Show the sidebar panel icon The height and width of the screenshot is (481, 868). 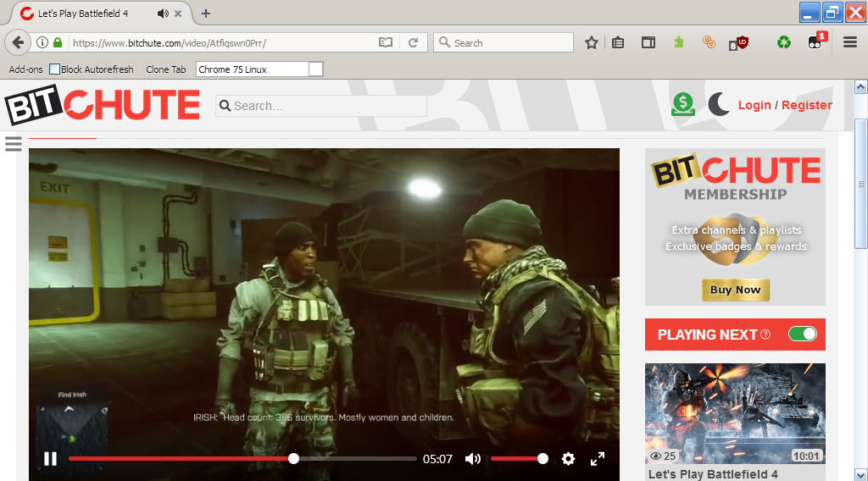(648, 42)
